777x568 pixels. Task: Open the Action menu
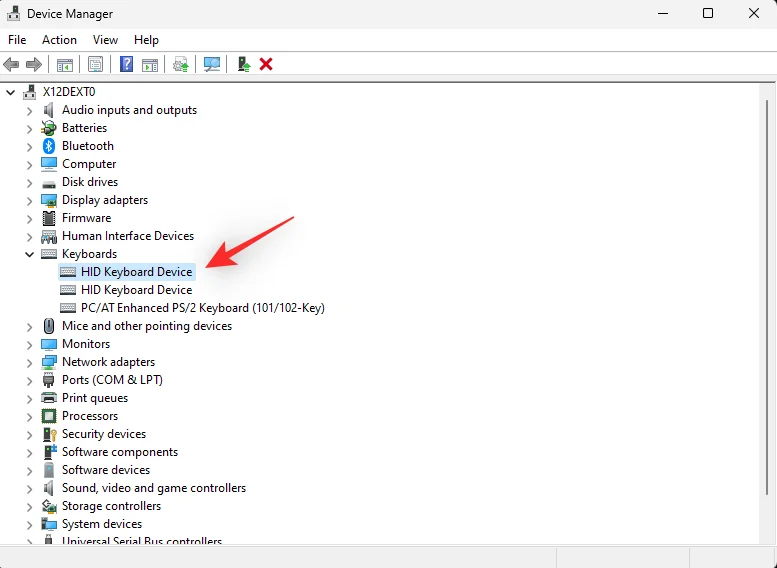[x=59, y=40]
